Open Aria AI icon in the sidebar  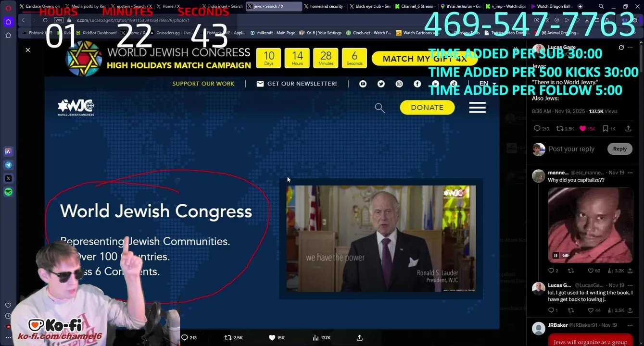point(8,151)
